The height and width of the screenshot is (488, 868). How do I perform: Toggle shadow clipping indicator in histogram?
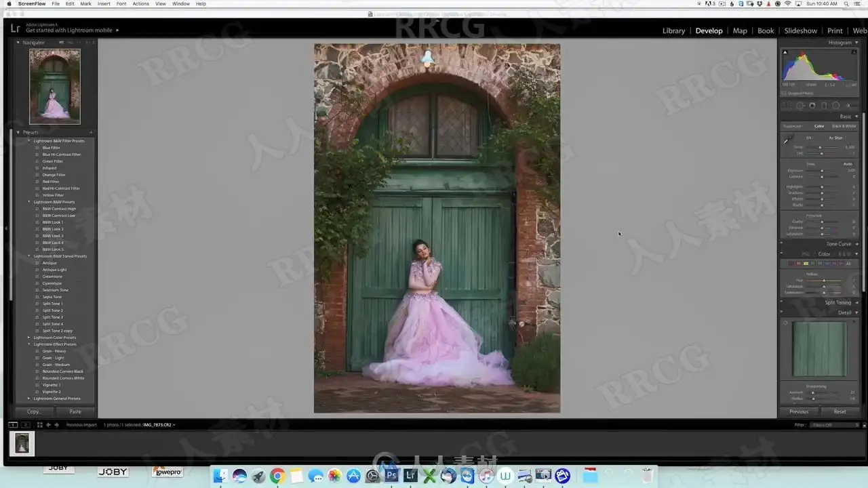point(785,52)
